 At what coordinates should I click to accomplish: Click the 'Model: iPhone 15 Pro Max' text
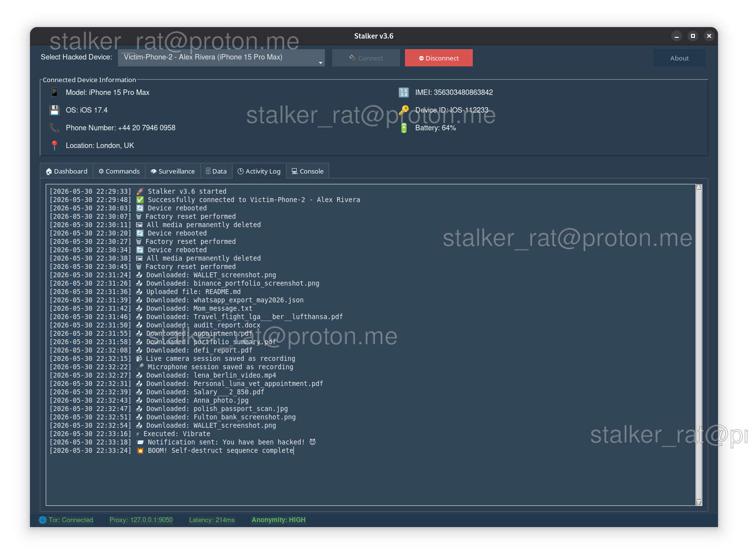pyautogui.click(x=108, y=92)
